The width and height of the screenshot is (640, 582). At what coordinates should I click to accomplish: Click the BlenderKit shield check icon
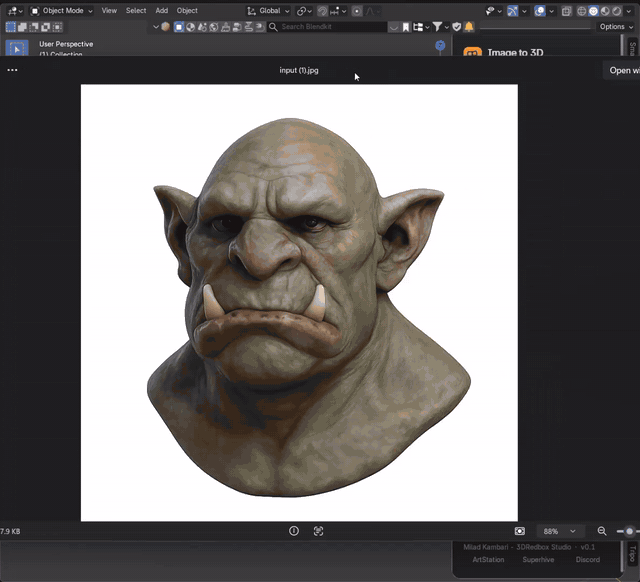(x=457, y=27)
